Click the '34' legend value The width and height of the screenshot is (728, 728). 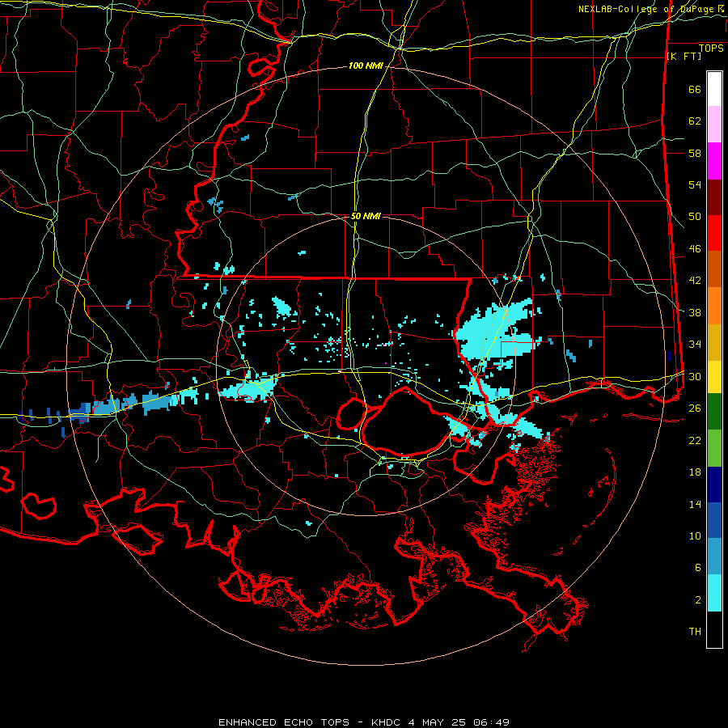695,345
